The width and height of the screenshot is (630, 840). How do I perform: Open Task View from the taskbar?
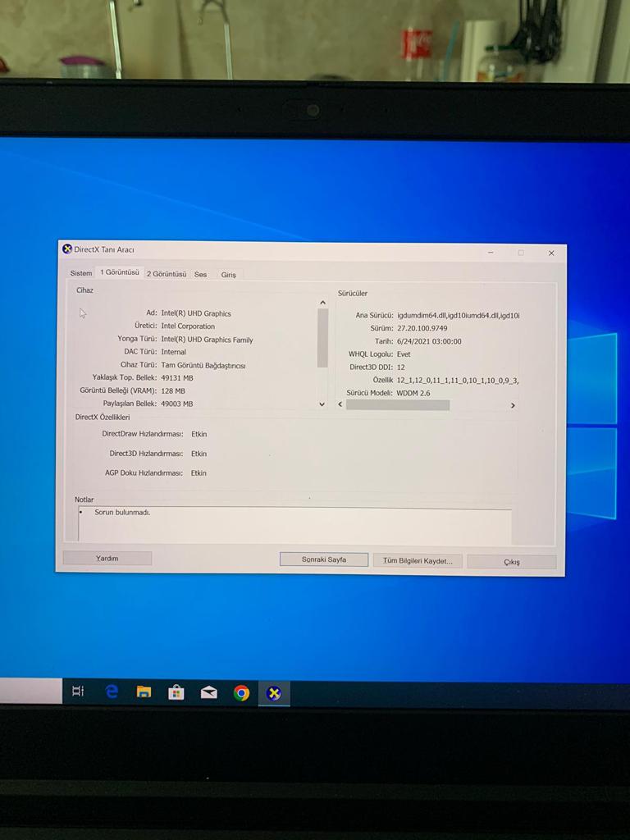[x=78, y=691]
